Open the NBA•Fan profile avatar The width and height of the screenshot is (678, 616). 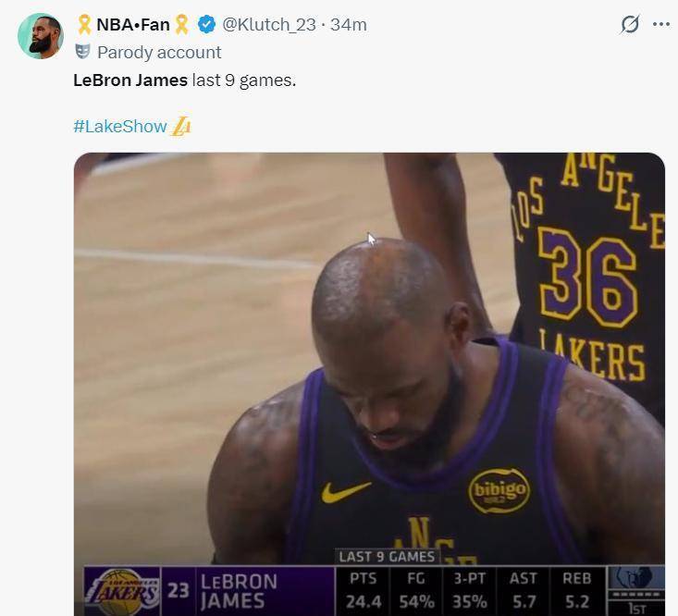(x=40, y=36)
